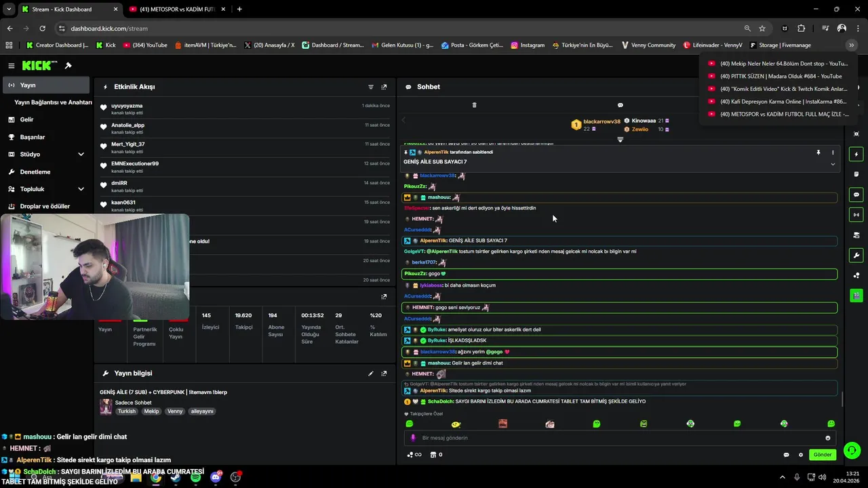Click Mert_Yigit_37 follow event
Viewport: 868px width, 488px height.
245,148
